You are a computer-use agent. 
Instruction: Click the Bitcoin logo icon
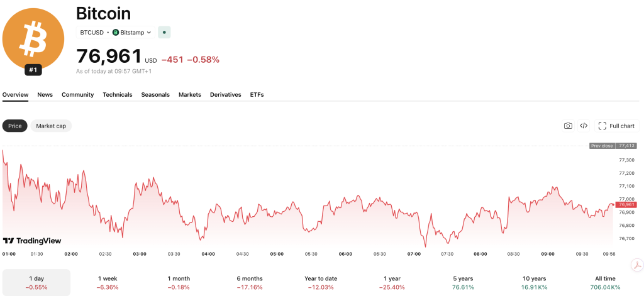click(33, 38)
